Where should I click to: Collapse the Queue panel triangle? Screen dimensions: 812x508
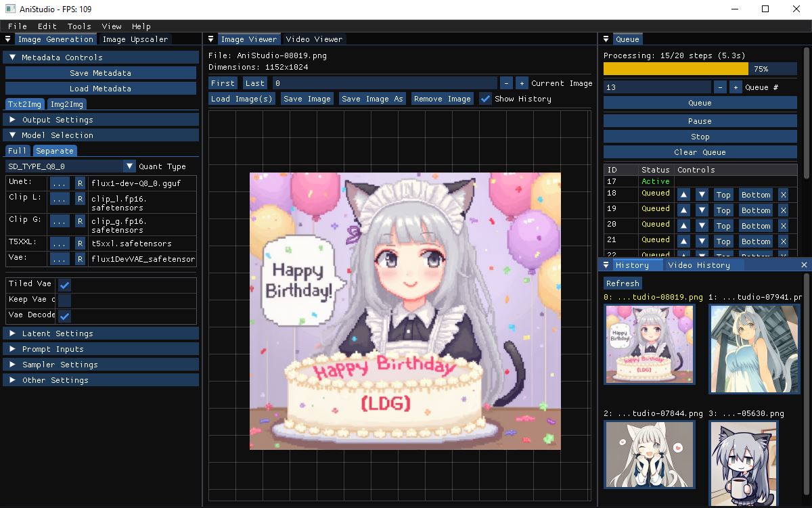606,39
